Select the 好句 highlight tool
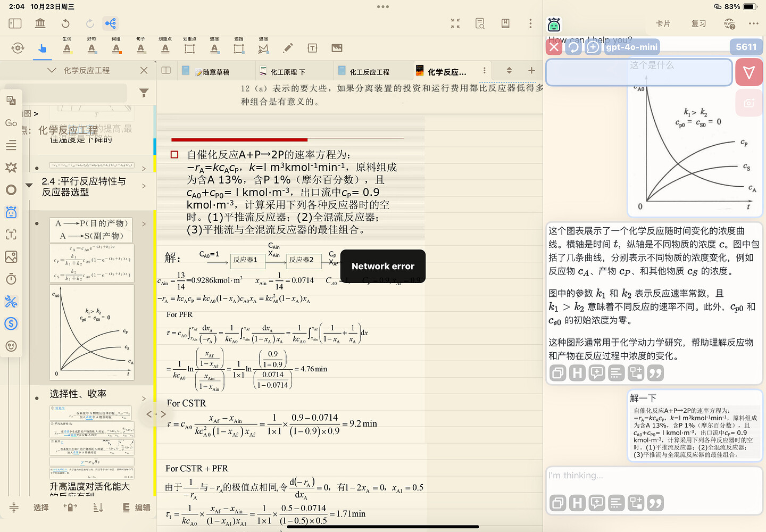Image resolution: width=766 pixels, height=532 pixels. pos(91,46)
